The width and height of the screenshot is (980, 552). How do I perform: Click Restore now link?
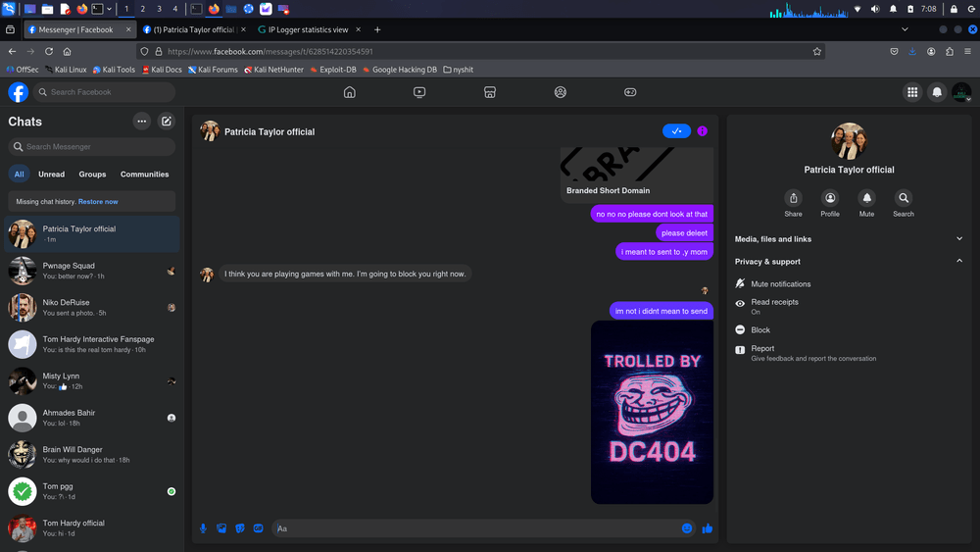pyautogui.click(x=98, y=202)
